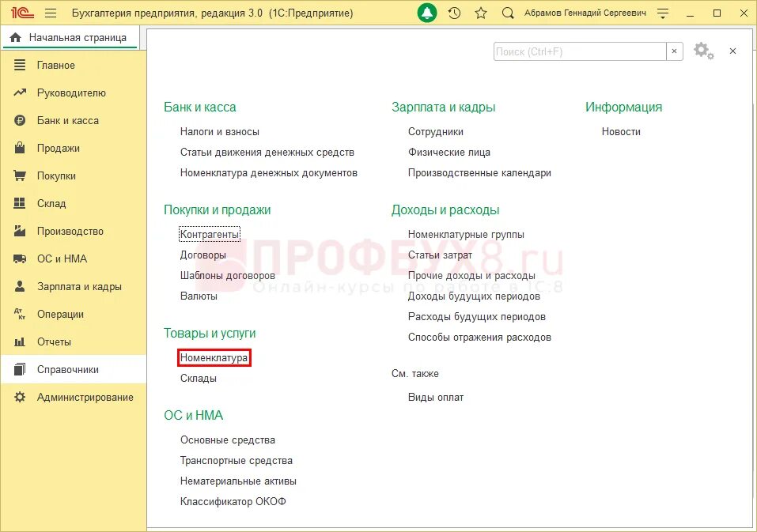Open Производственные календари link
This screenshot has width=757, height=532.
(480, 172)
